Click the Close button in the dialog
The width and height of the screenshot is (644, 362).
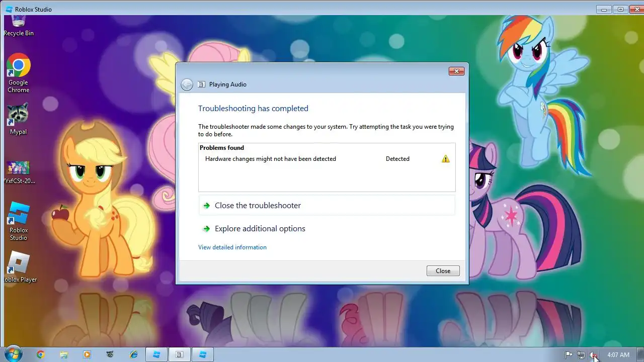click(x=443, y=271)
